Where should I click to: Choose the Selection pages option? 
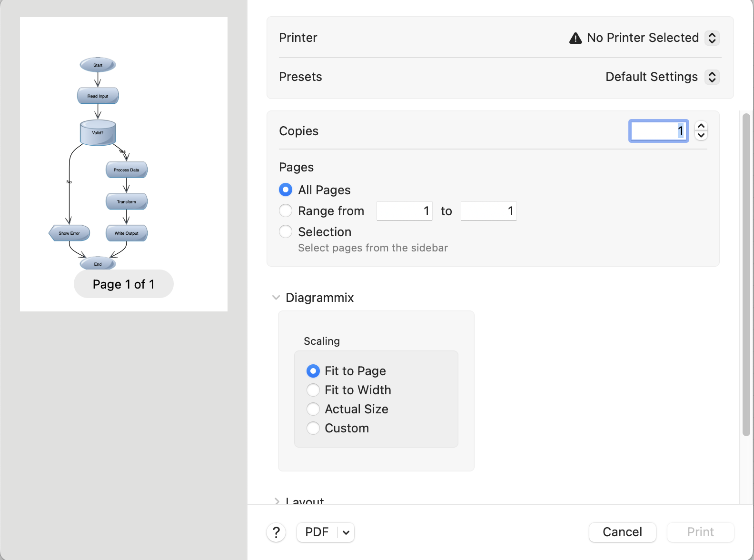286,232
